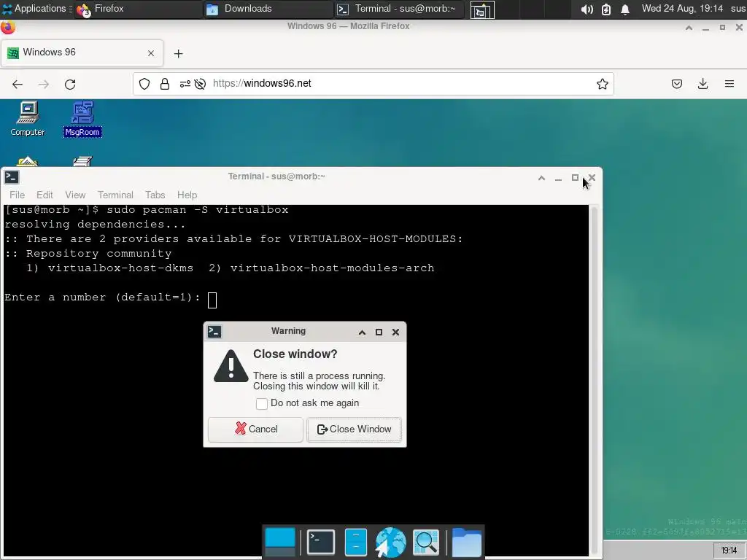747x560 pixels.
Task: Open the Firefox hamburger menu
Action: (729, 85)
